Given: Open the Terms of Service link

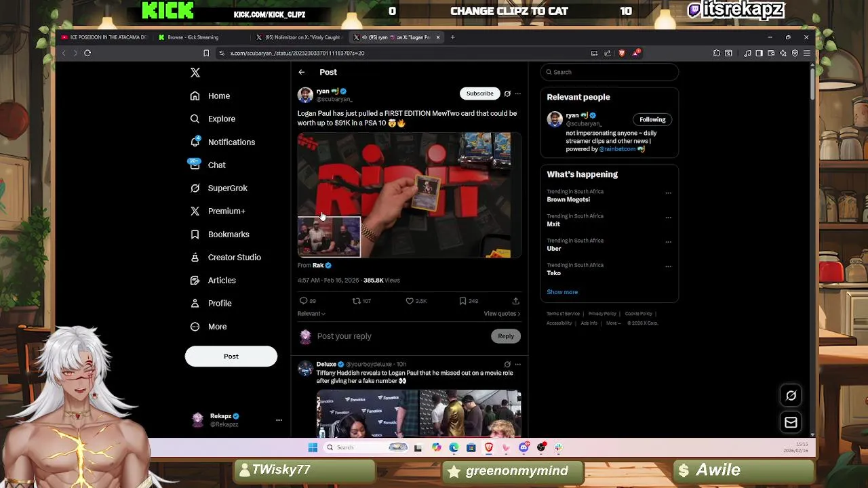Looking at the screenshot, I should [563, 314].
